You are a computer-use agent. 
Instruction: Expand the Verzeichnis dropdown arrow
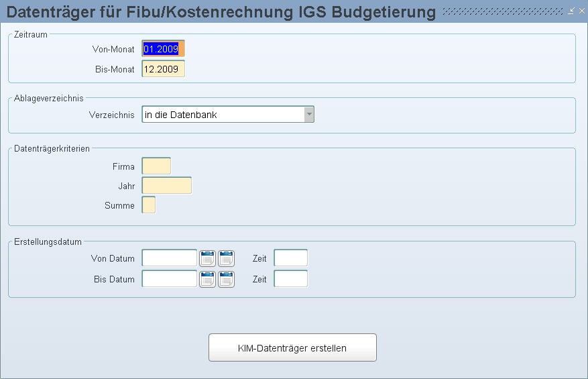point(308,115)
